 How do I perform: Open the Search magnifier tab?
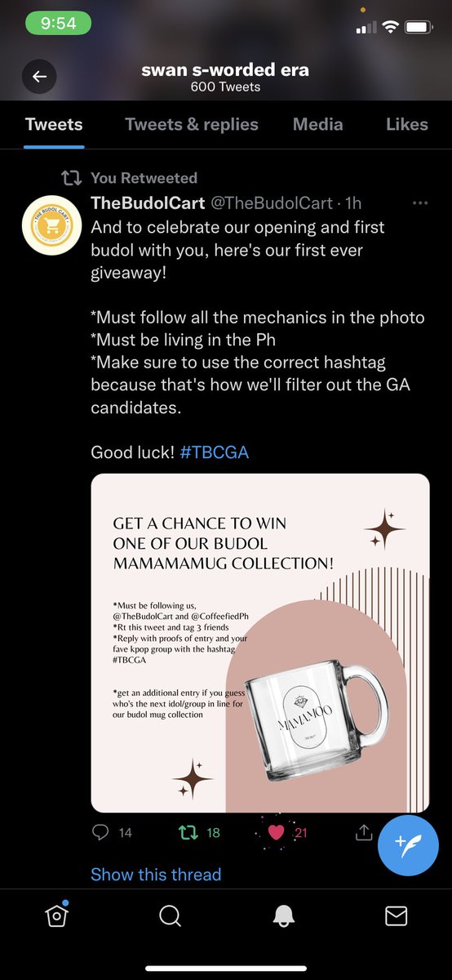[x=170, y=916]
